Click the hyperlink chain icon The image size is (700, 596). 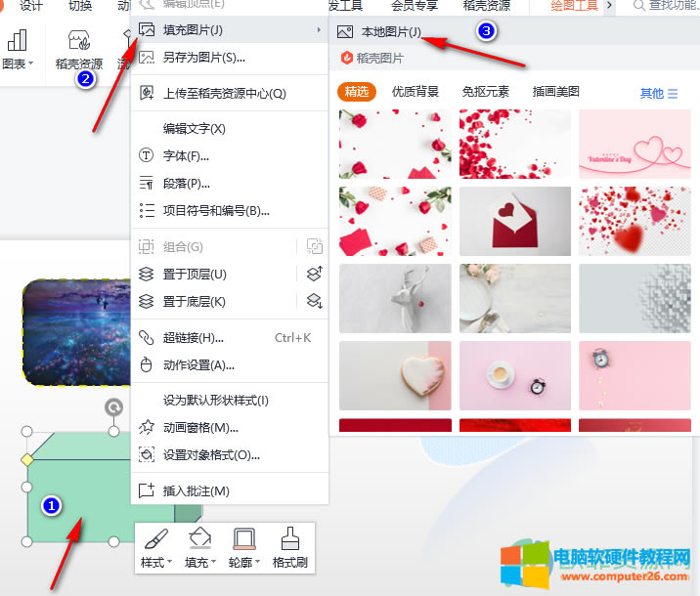click(146, 338)
